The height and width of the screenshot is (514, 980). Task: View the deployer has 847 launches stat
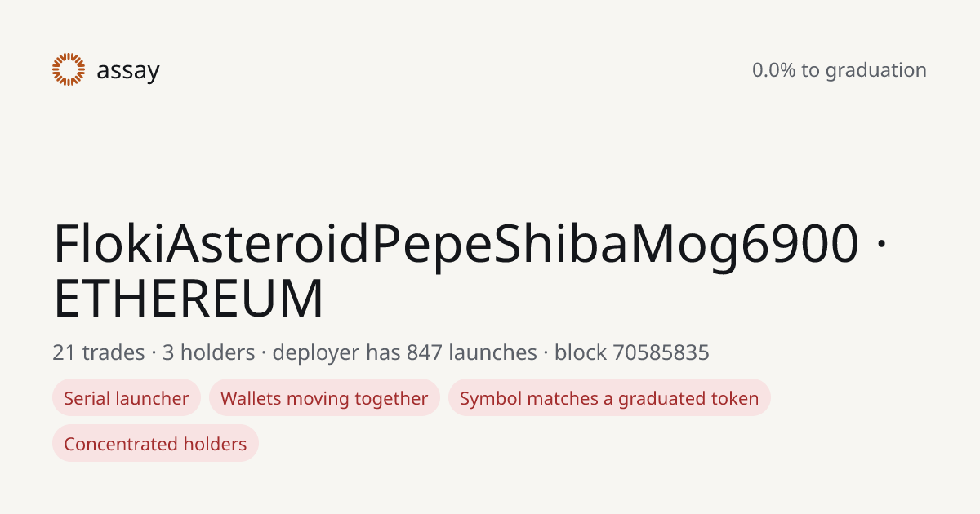click(x=404, y=352)
